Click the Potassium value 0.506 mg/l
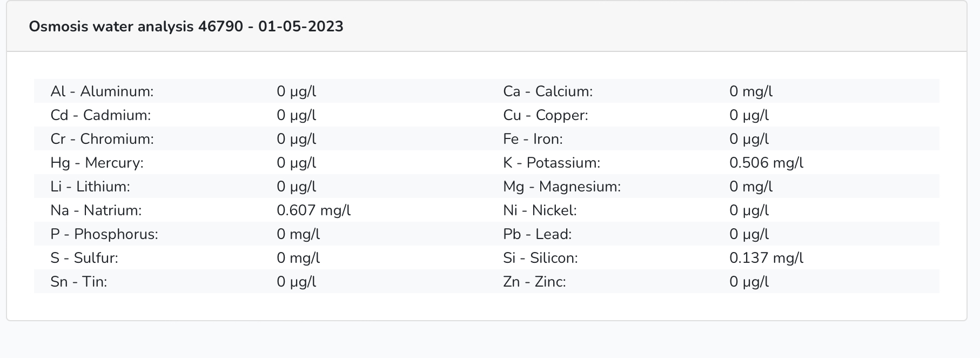980x358 pixels. click(x=766, y=163)
